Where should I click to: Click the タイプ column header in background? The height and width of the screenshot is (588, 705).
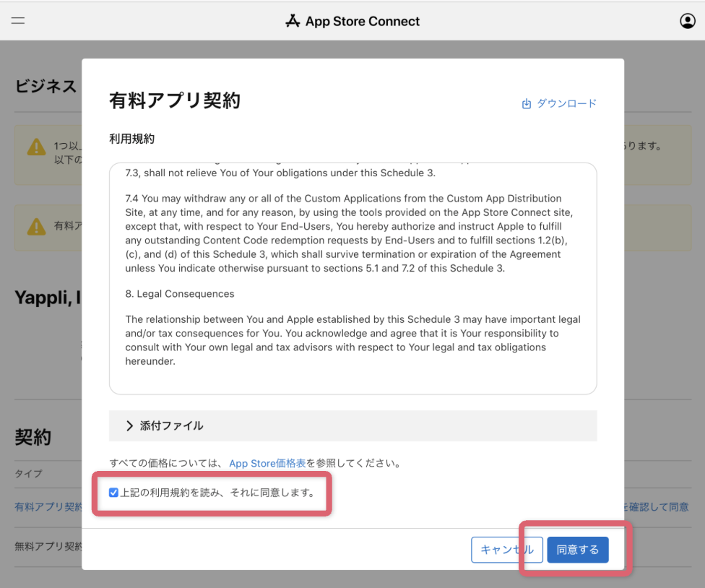[28, 474]
